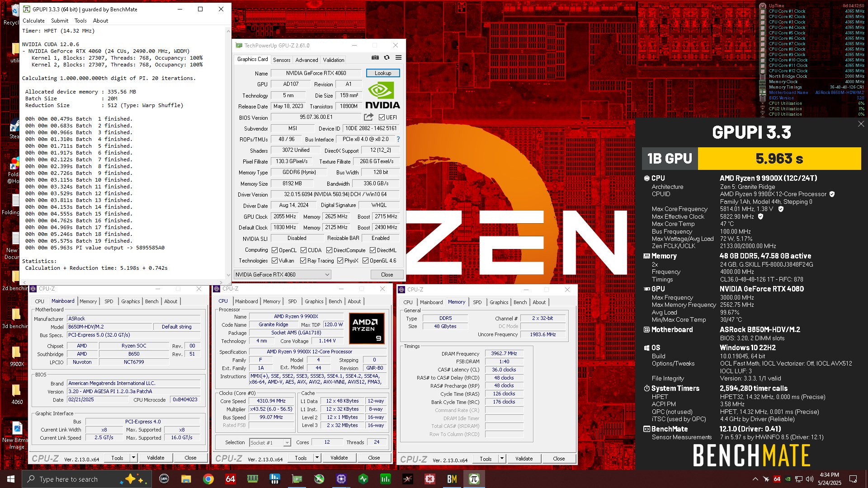Open the GPU-Z taskbar icon
The image size is (868, 488).
pyautogui.click(x=297, y=479)
